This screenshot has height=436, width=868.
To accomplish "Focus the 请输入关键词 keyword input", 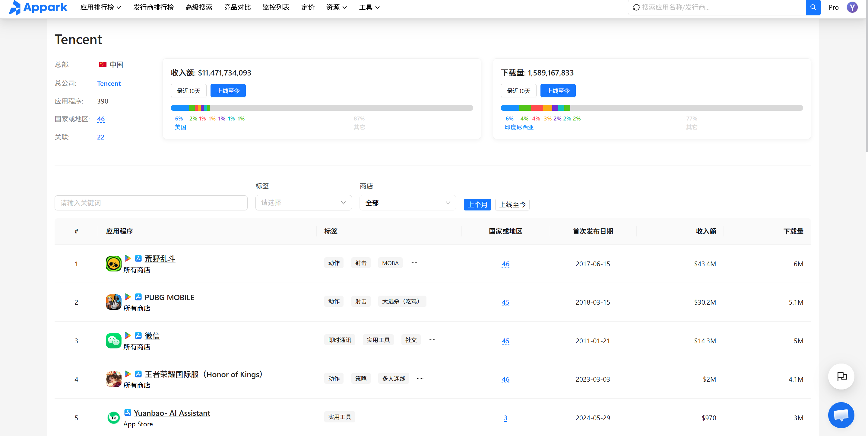I will pyautogui.click(x=151, y=203).
